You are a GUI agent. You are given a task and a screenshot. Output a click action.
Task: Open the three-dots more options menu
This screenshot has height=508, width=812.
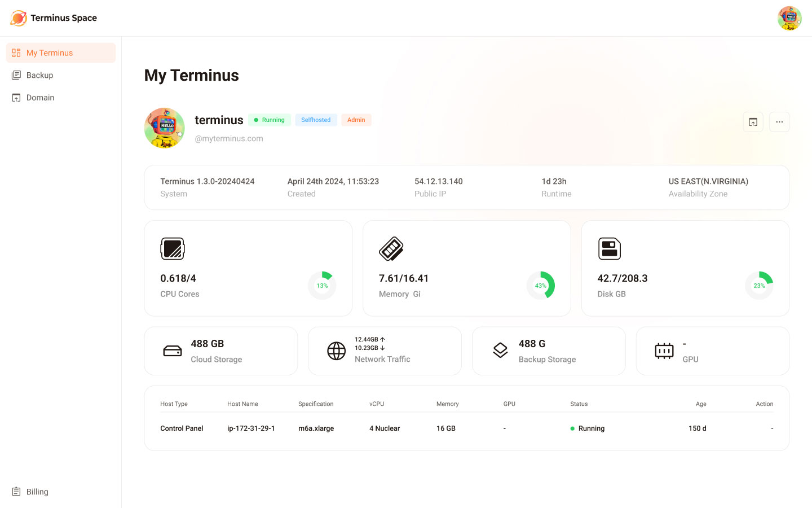pyautogui.click(x=779, y=122)
